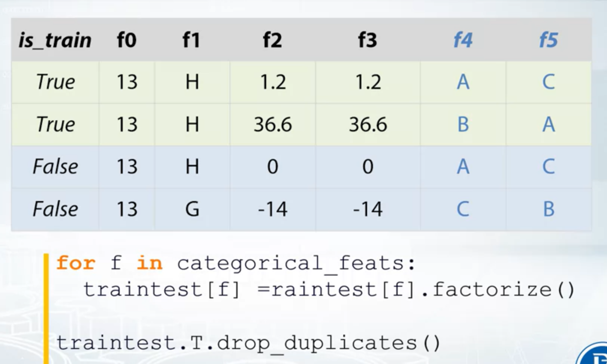Image resolution: width=607 pixels, height=364 pixels.
Task: Click the f3 column header
Action: pyautogui.click(x=367, y=40)
